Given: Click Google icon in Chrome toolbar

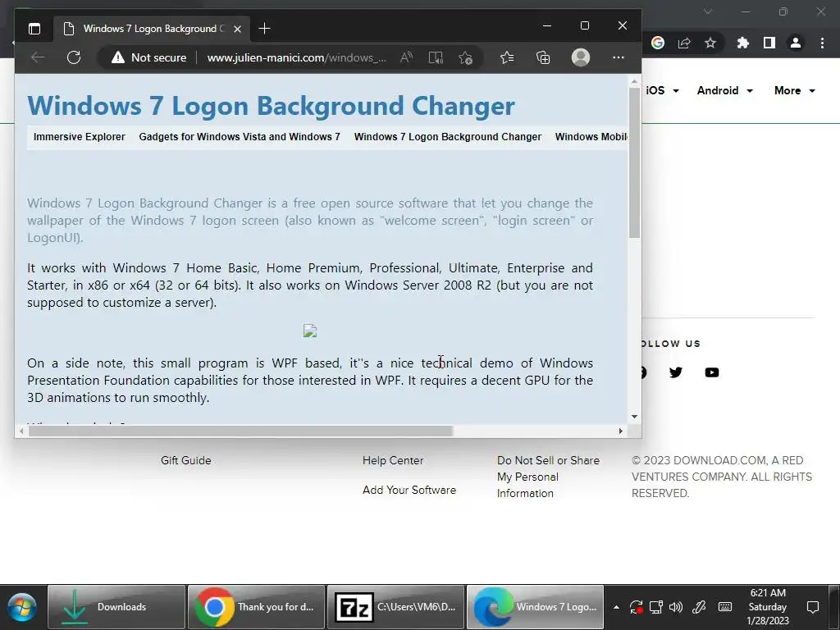Looking at the screenshot, I should click(x=658, y=43).
